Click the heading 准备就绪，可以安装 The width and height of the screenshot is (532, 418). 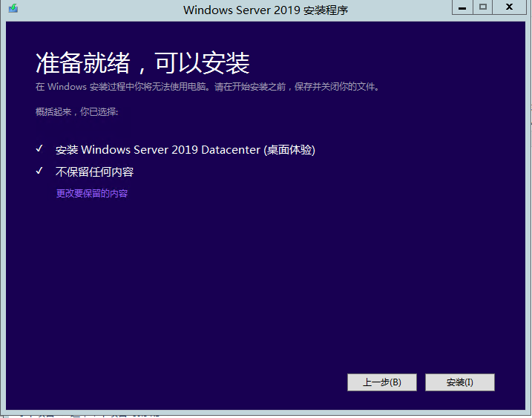[142, 63]
